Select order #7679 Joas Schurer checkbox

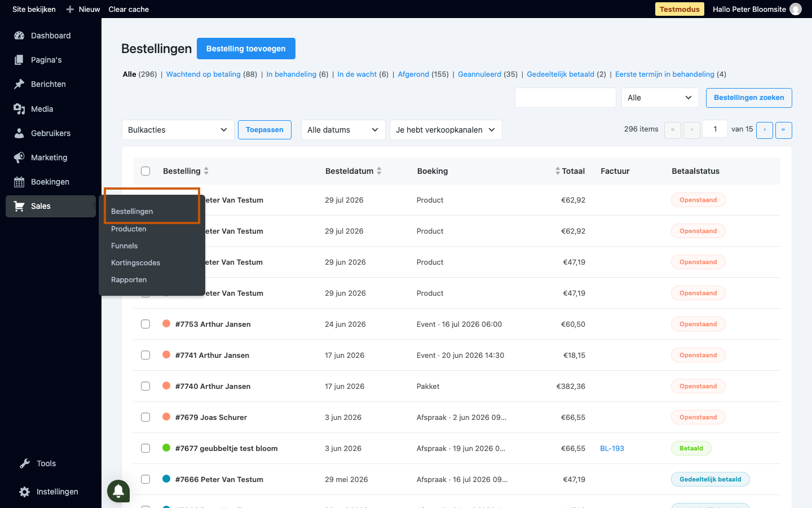click(145, 417)
